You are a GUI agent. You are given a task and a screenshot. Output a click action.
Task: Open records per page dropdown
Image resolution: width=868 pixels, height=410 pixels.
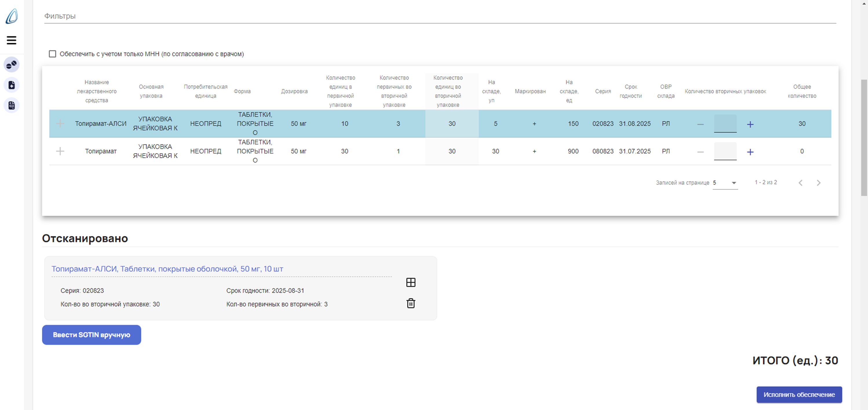click(725, 183)
